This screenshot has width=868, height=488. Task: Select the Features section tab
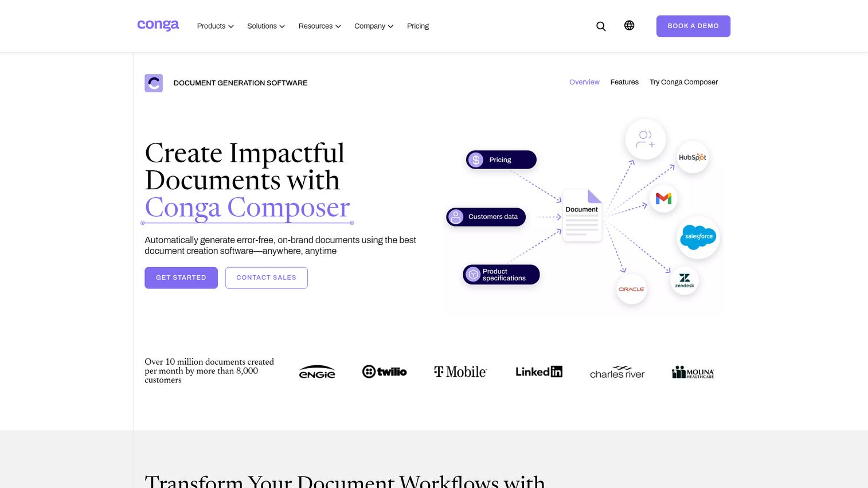(624, 82)
